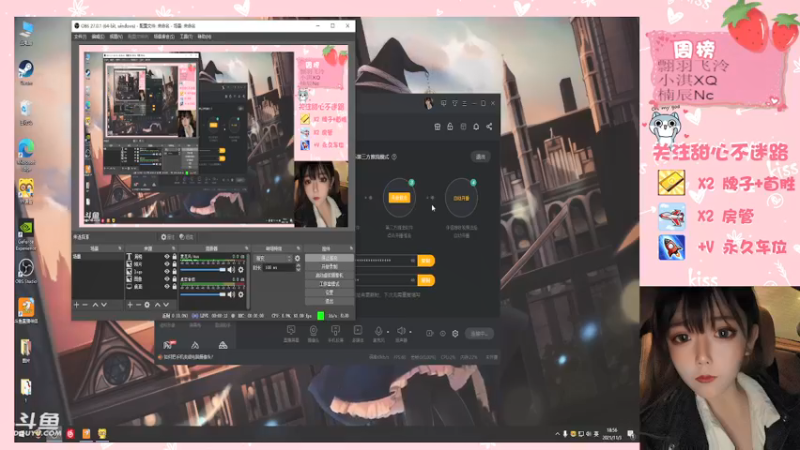Screen dimensions: 800x450
Task: Pop out the 来源 dock panel
Action: (x=173, y=248)
